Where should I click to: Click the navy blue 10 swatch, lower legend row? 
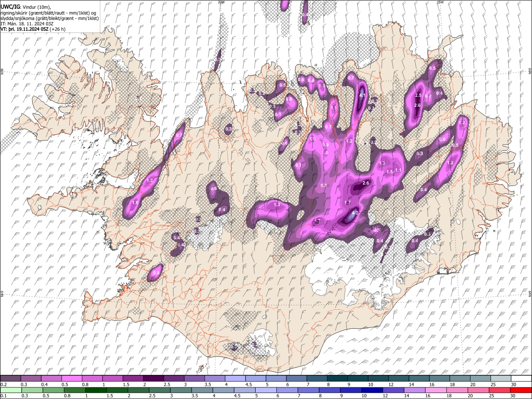372,390
